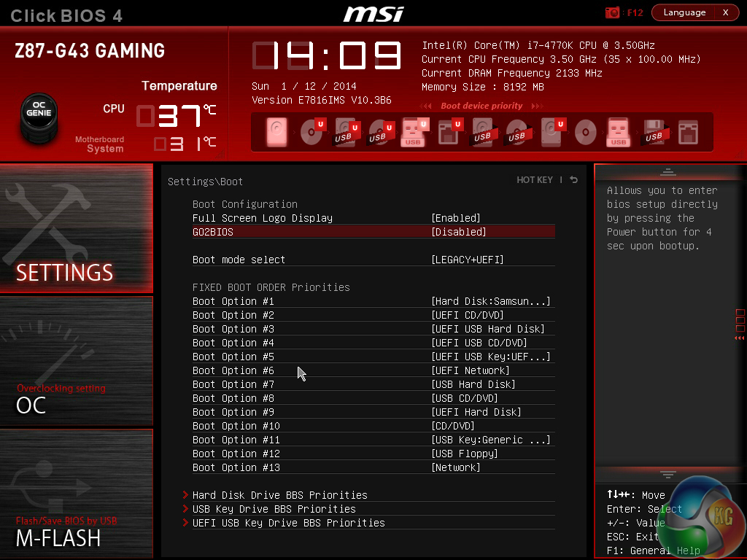Click the Memory Size 8192 MB text
Screen dimensions: 747x560
483,87
